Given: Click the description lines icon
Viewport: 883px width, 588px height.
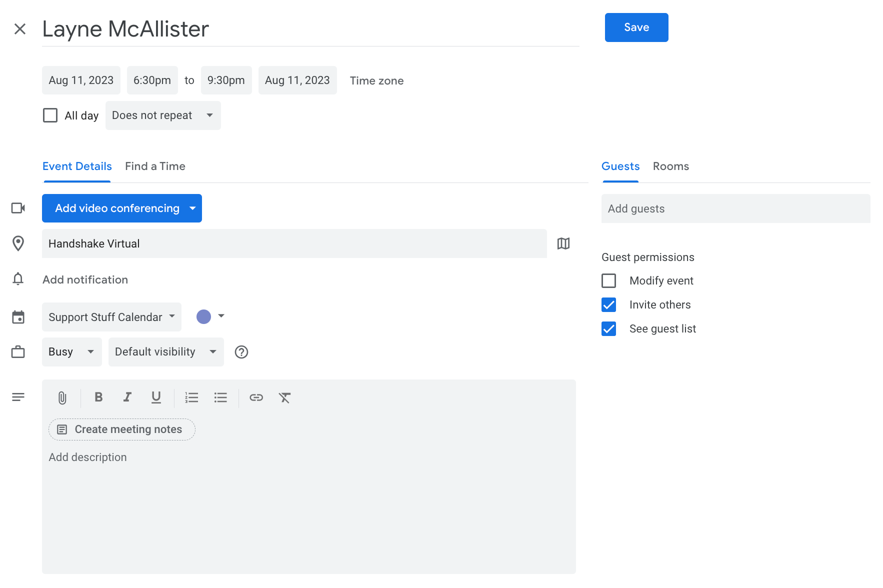Looking at the screenshot, I should click(18, 397).
